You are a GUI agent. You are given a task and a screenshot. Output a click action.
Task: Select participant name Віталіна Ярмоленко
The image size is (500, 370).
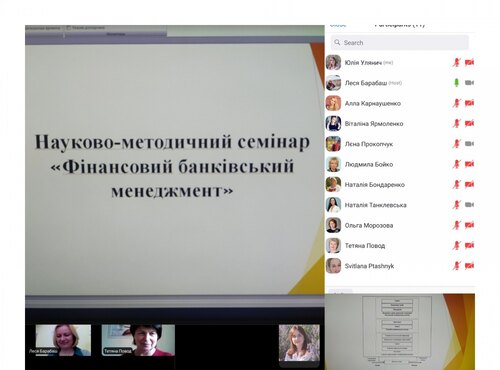pos(374,124)
